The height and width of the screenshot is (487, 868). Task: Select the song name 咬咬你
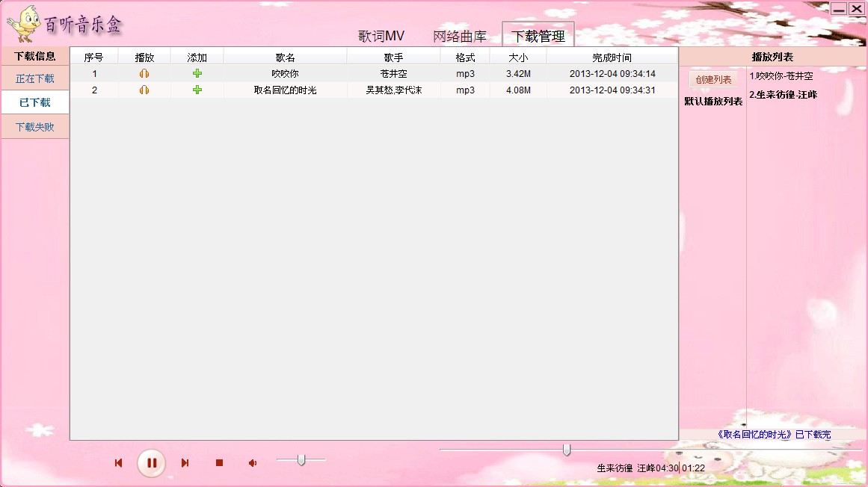(285, 73)
